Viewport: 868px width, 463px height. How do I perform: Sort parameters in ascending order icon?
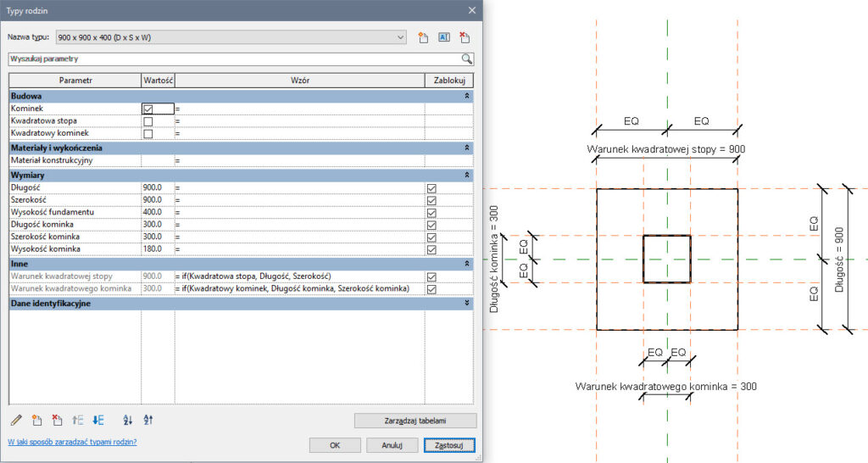pyautogui.click(x=128, y=420)
